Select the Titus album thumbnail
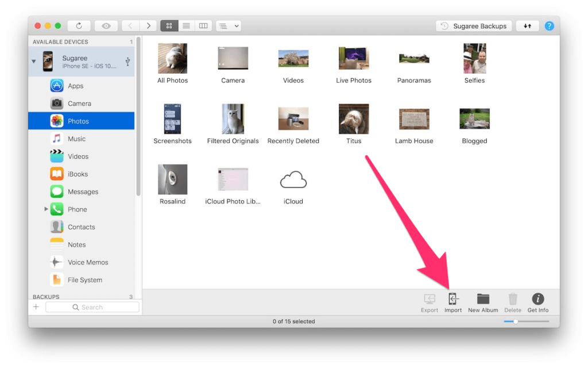This screenshot has width=588, height=368. pos(354,120)
